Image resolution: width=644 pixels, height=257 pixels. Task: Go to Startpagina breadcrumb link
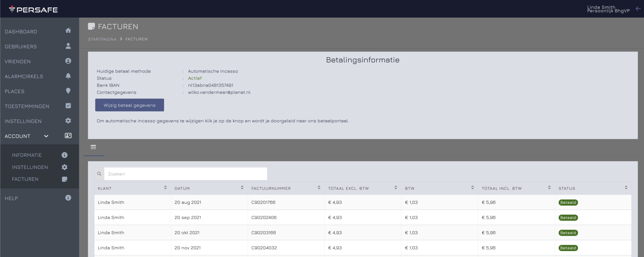point(102,39)
